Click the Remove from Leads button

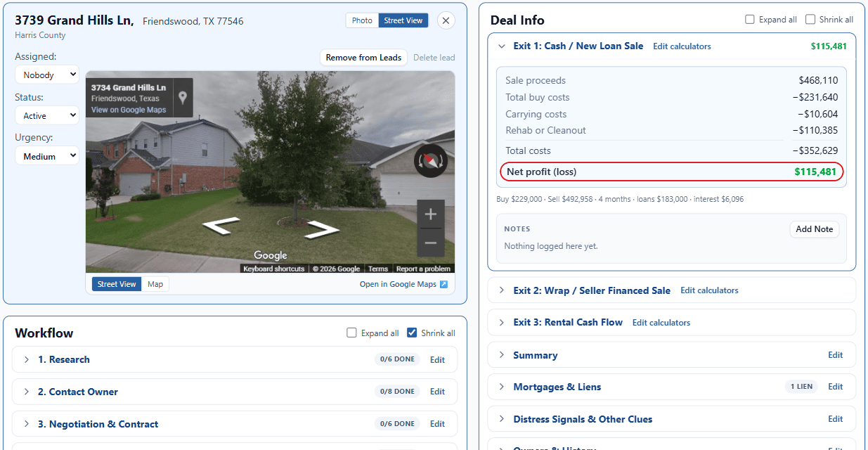tap(363, 58)
